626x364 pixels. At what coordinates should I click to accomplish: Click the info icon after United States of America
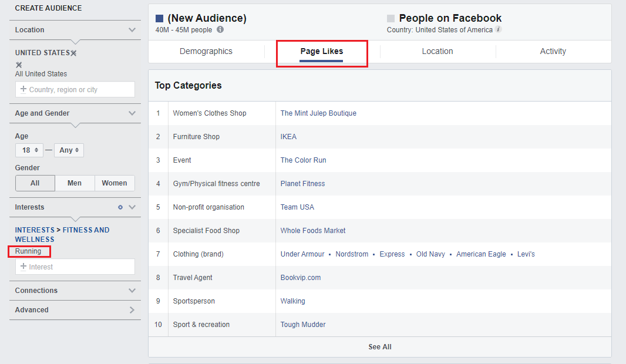(498, 29)
